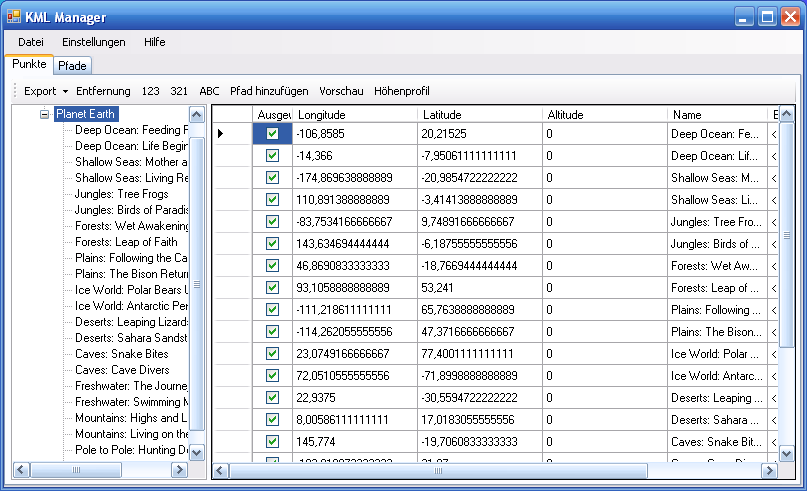Screen dimensions: 807x491
Task: Click the 321 sort toolbar button
Action: click(x=180, y=91)
